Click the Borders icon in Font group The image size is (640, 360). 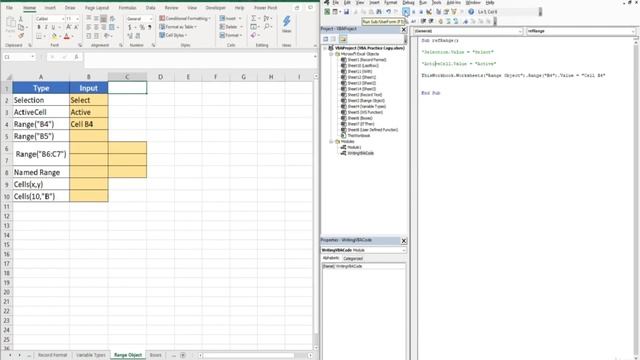39,36
